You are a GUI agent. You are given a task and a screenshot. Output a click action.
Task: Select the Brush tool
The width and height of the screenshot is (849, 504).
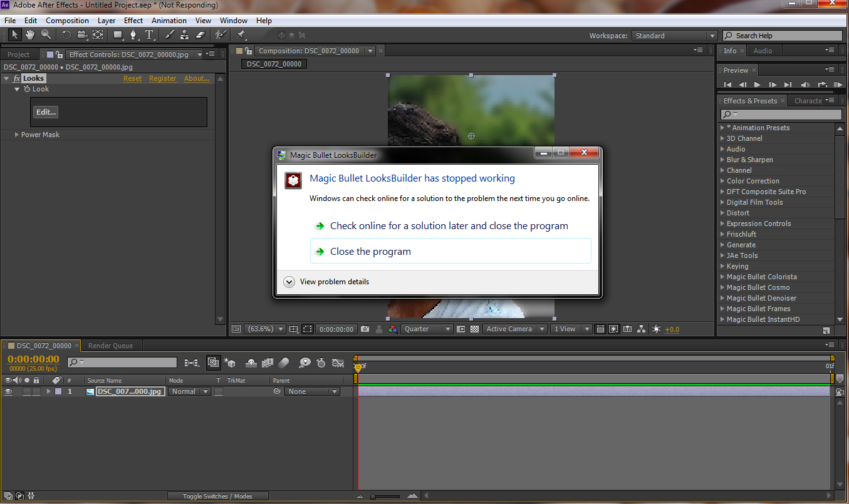(x=170, y=35)
